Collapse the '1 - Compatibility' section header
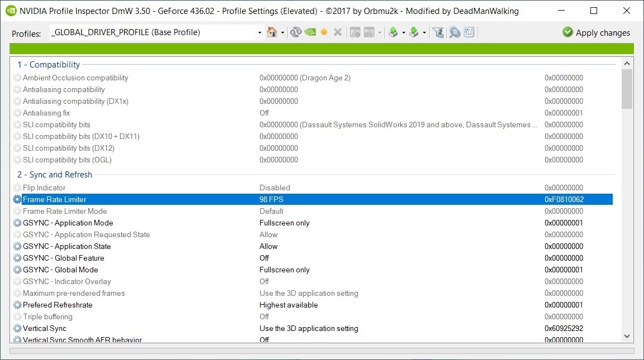This screenshot has height=360, width=644. coord(49,65)
